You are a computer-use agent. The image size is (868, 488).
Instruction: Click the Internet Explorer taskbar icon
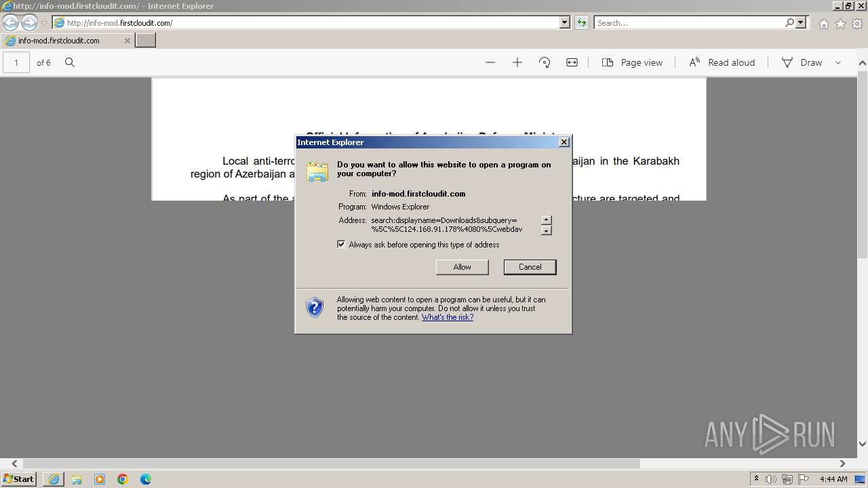point(54,479)
